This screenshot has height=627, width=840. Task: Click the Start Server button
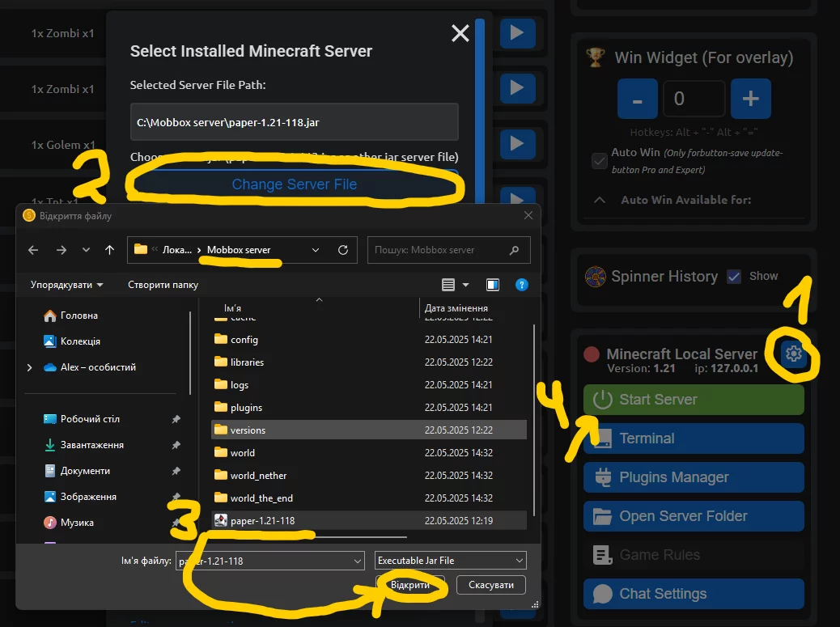point(694,400)
